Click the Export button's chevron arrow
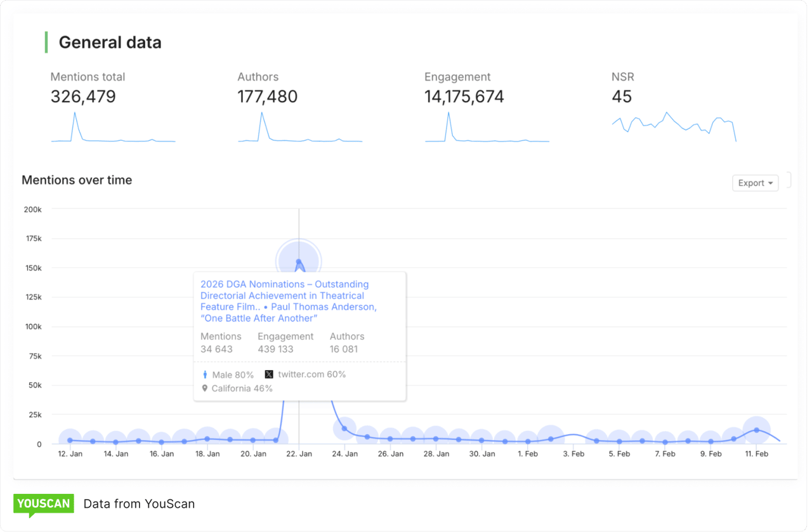This screenshot has height=532, width=812. point(769,183)
